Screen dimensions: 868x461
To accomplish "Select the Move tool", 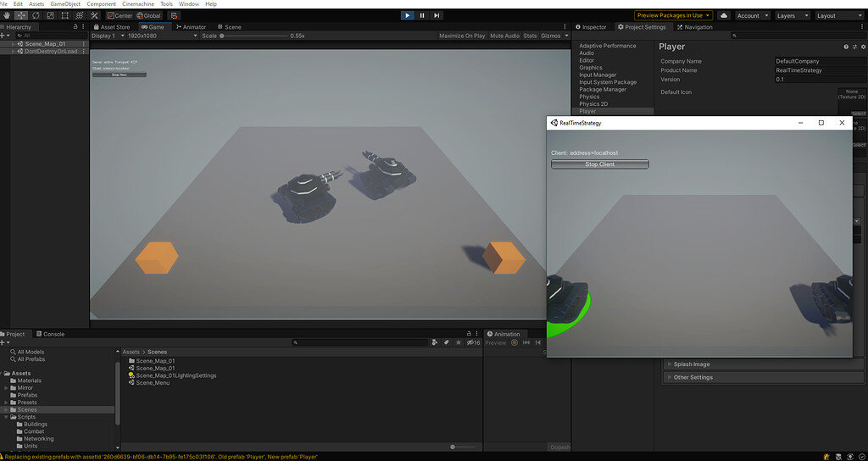I will pyautogui.click(x=21, y=15).
